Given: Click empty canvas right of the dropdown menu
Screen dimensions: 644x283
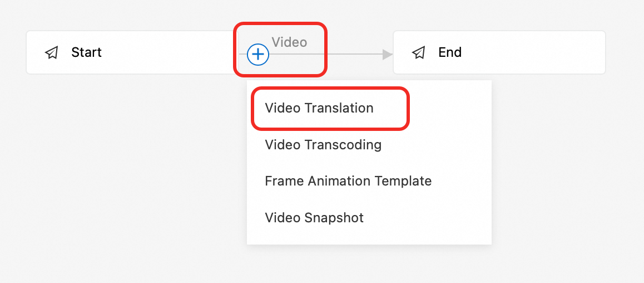Looking at the screenshot, I should pos(567,164).
